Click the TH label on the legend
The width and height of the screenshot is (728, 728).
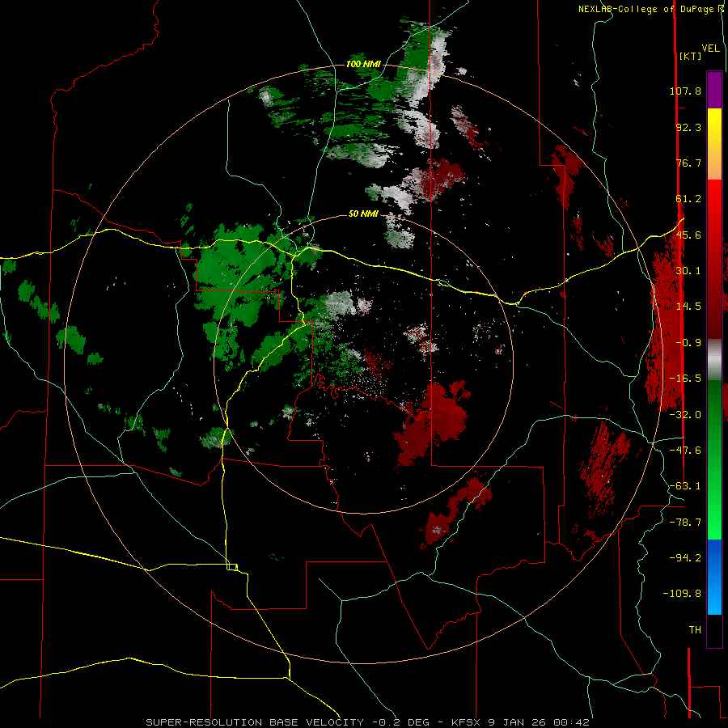[x=695, y=630]
